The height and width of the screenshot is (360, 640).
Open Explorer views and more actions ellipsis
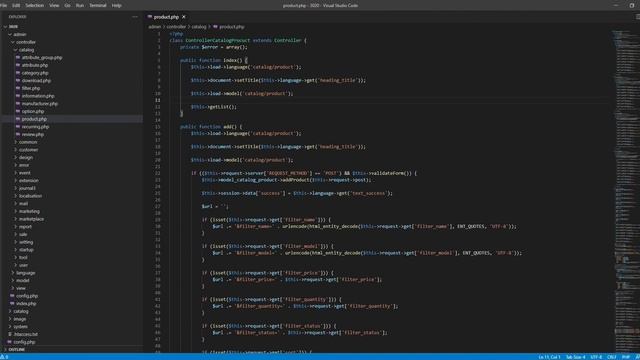[x=135, y=17]
